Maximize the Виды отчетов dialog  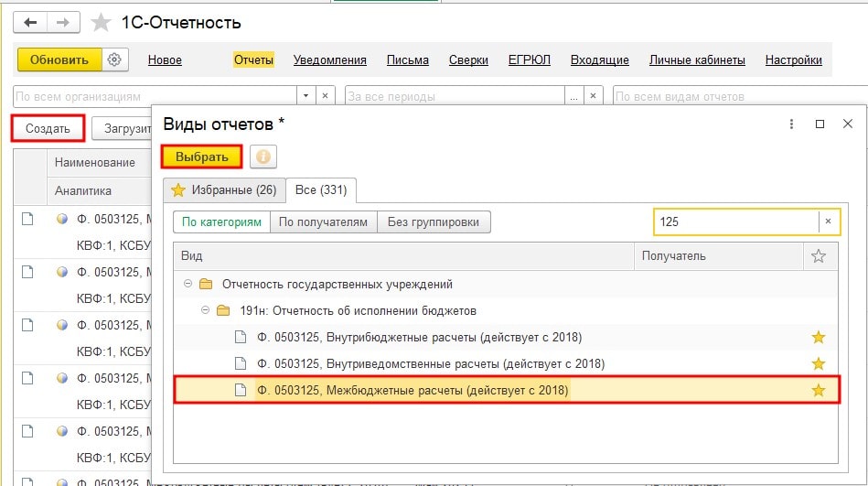[x=820, y=124]
